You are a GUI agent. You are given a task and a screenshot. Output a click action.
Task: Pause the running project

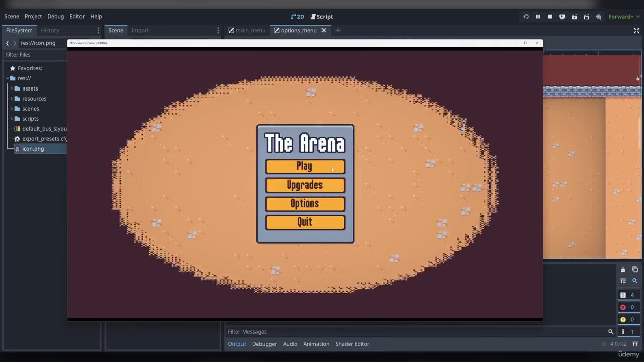(538, 17)
